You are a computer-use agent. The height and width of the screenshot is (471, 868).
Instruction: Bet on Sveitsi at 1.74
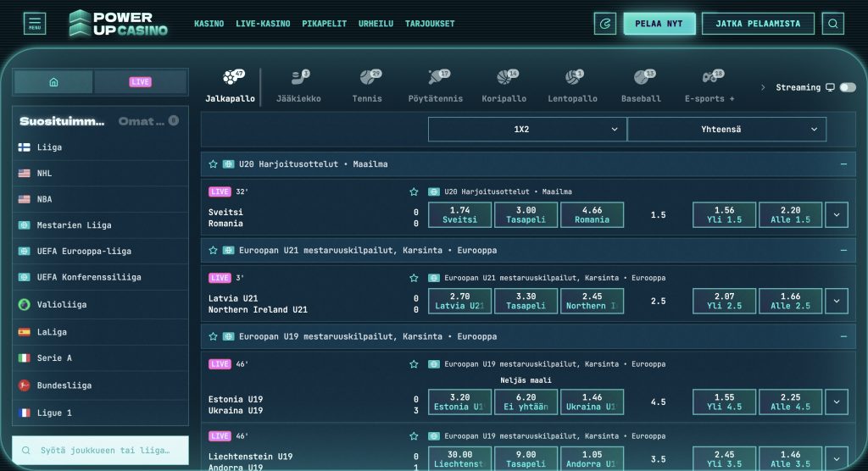pos(459,214)
